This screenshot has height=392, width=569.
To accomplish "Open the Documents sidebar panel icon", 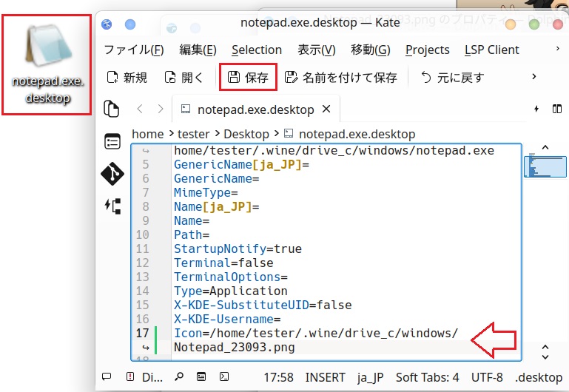I will pyautogui.click(x=112, y=109).
